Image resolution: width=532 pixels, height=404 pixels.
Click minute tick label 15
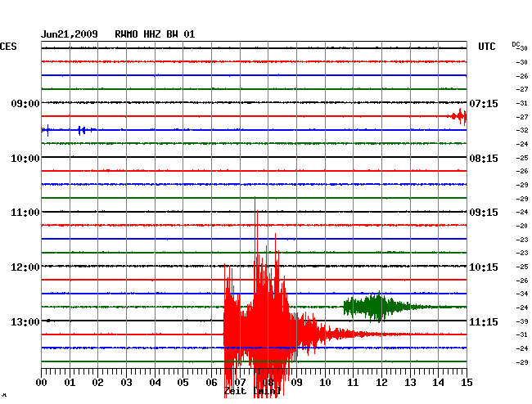[x=467, y=383]
